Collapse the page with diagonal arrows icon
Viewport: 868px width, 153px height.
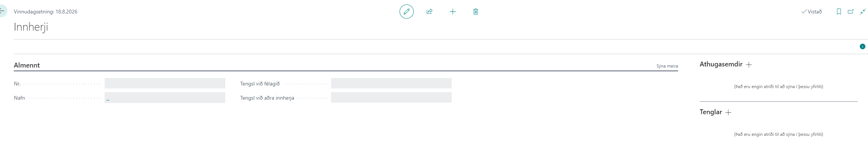tap(862, 12)
